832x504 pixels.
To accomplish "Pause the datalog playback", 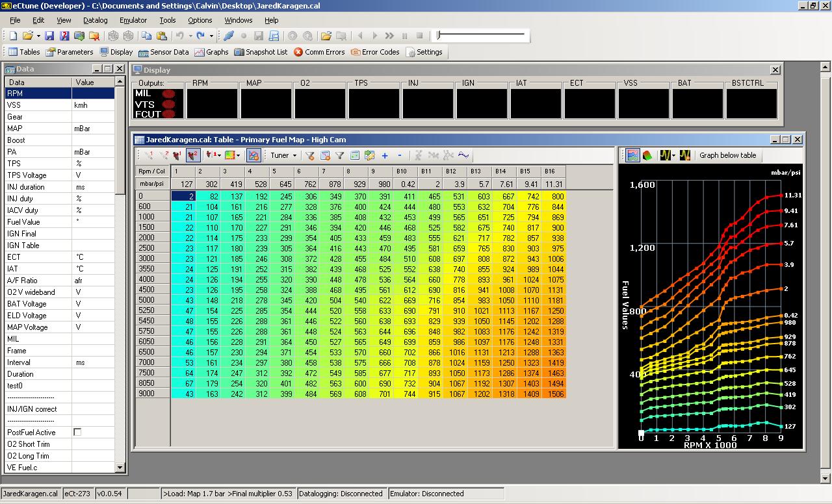I will click(x=404, y=36).
